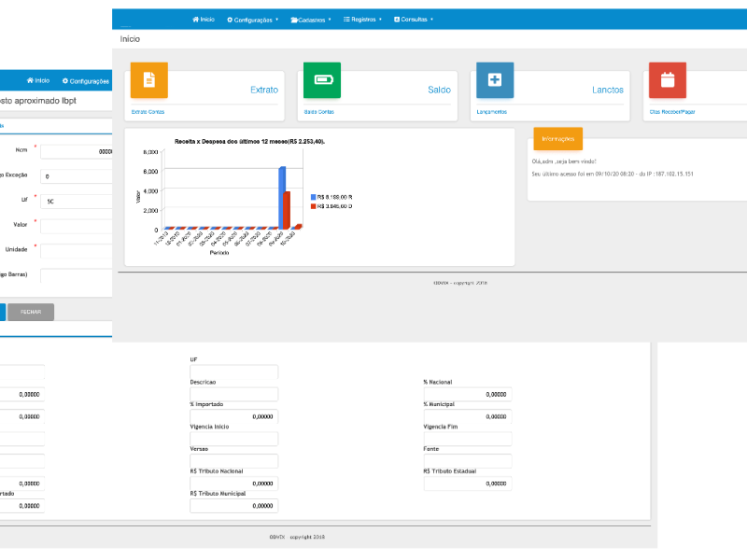Click the % Importado value field

tap(234, 416)
